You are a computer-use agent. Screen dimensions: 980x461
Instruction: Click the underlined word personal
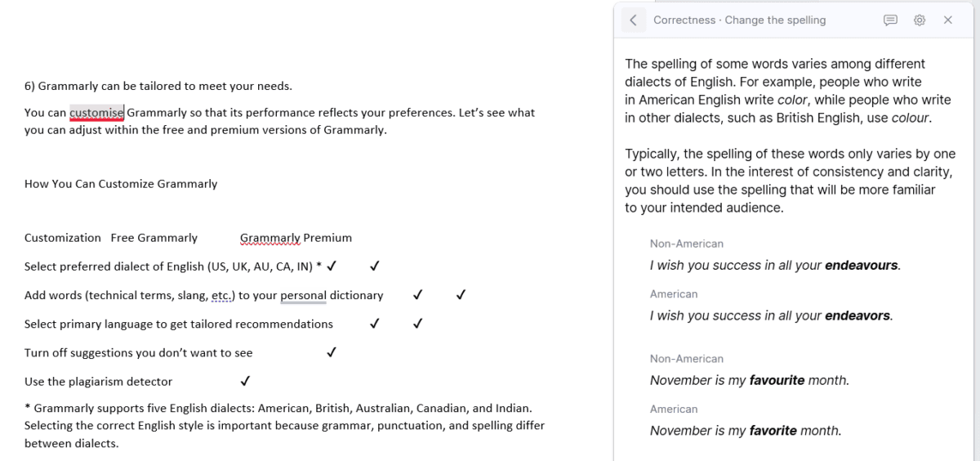(x=303, y=295)
